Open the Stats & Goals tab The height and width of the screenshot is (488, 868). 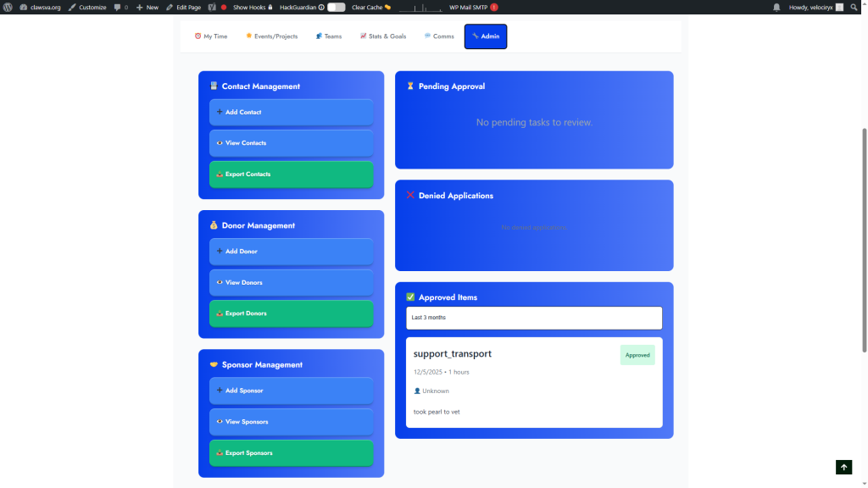pyautogui.click(x=382, y=36)
